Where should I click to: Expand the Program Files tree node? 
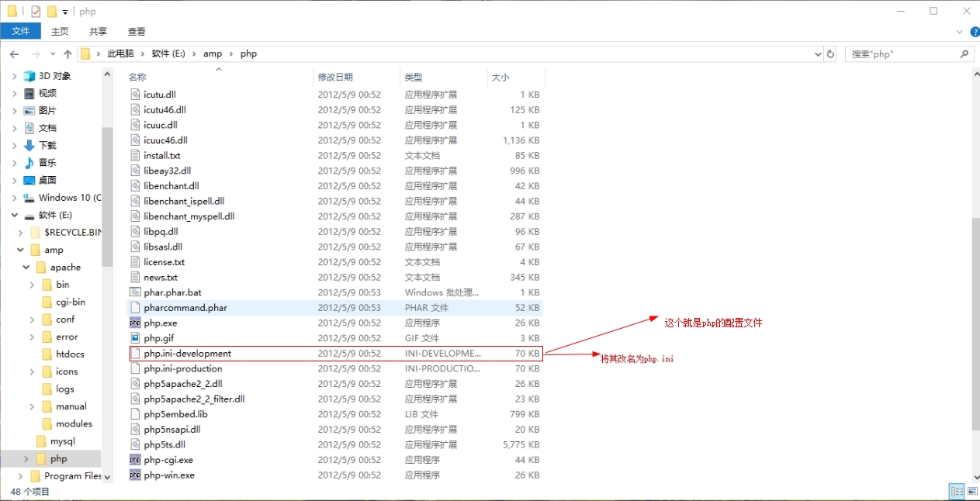click(x=20, y=476)
